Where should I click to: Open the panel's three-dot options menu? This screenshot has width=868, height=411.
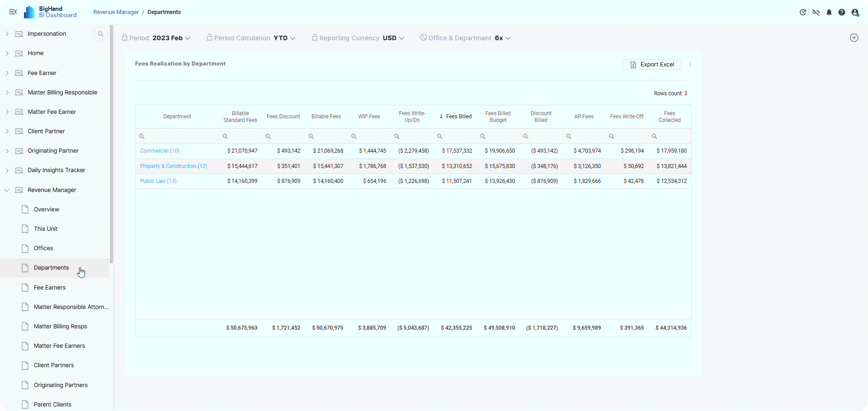tap(690, 65)
